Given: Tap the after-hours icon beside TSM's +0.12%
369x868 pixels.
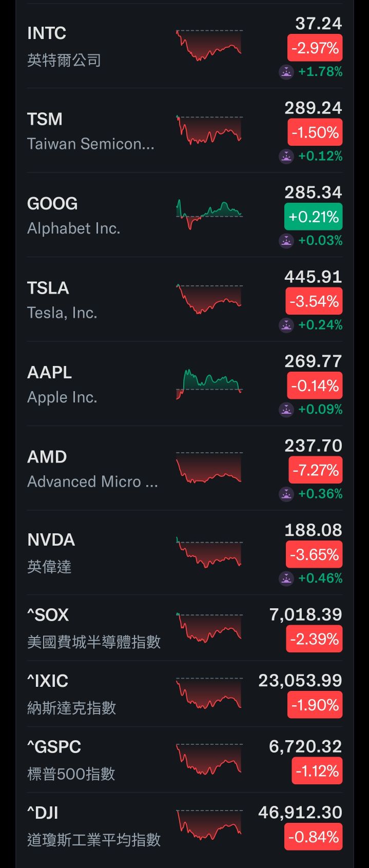Looking at the screenshot, I should coord(286,156).
